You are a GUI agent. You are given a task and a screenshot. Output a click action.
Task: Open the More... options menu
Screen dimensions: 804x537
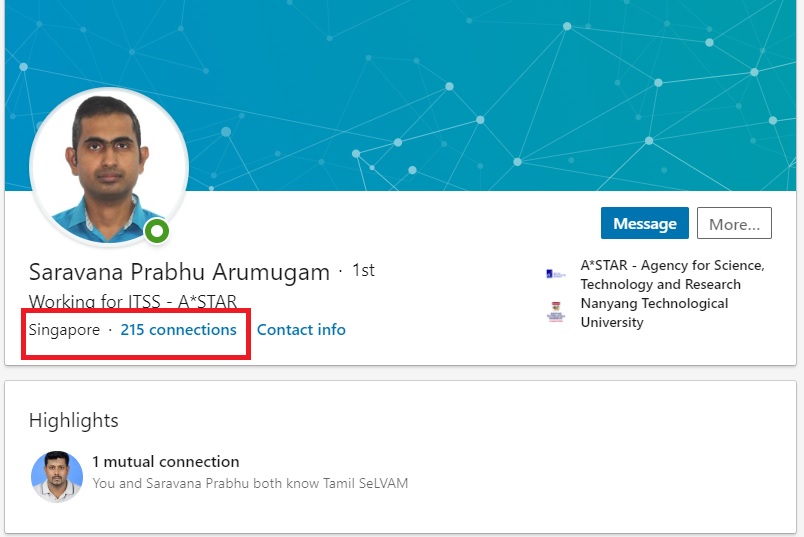tap(734, 224)
